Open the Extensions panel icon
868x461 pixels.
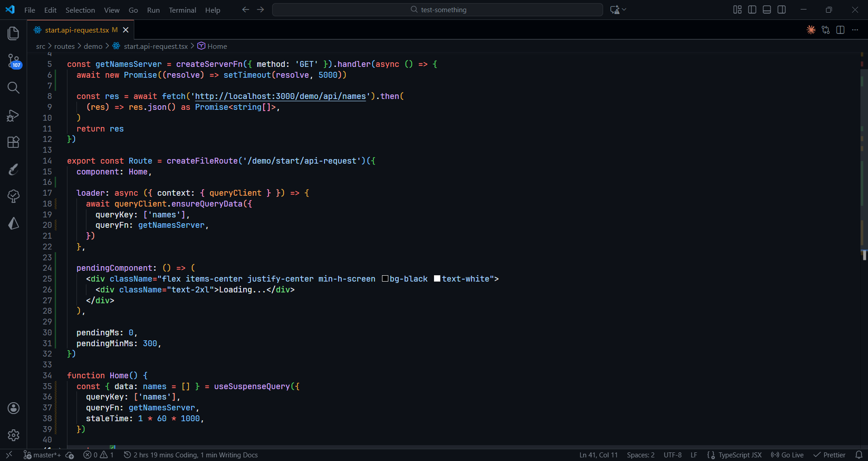click(x=13, y=142)
